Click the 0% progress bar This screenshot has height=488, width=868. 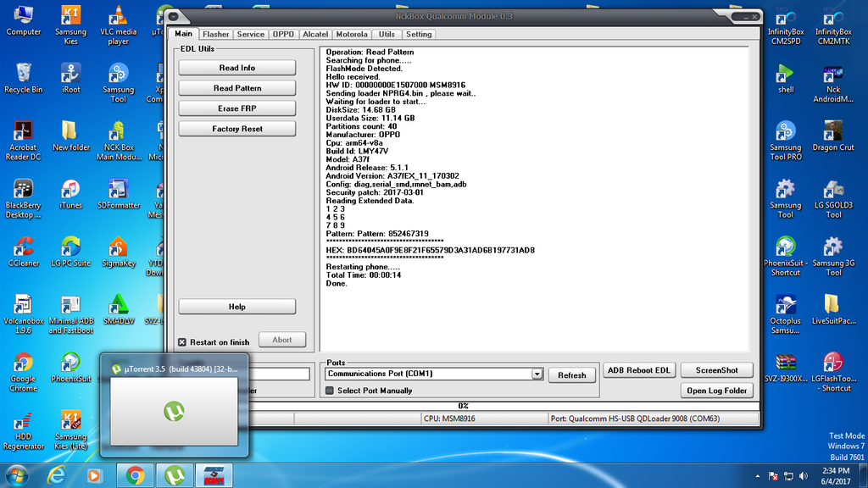coord(463,406)
